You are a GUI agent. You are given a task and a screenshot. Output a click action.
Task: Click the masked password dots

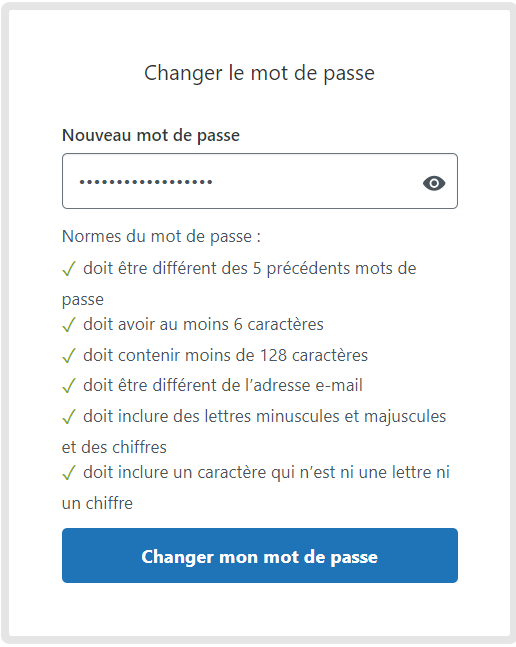pyautogui.click(x=146, y=182)
